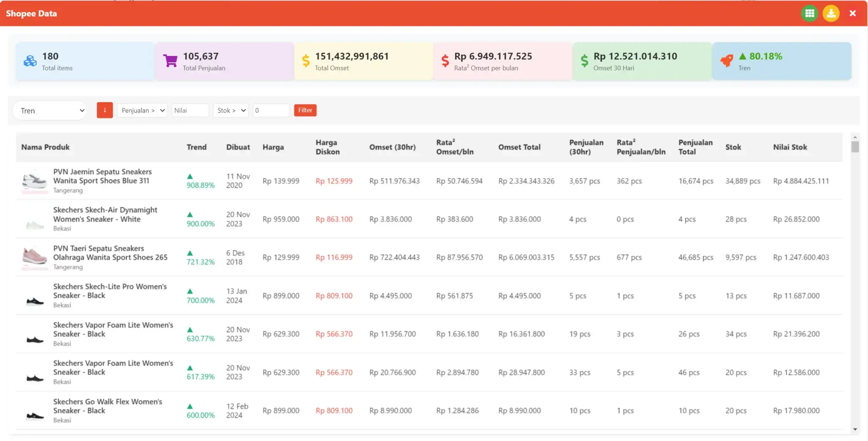Click the purple cart Total Penjualan icon
The width and height of the screenshot is (868, 441).
coord(170,61)
